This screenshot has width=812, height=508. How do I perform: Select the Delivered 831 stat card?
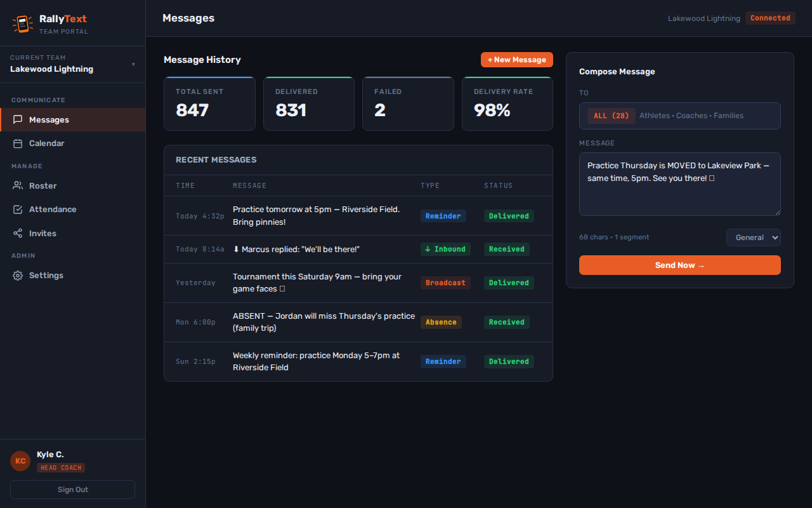pos(309,104)
